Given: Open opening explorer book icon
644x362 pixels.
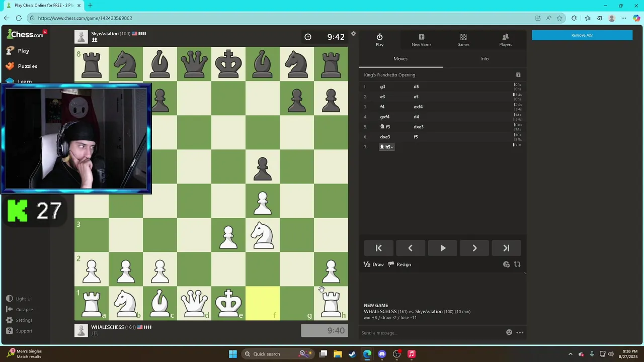Looking at the screenshot, I should tap(518, 75).
